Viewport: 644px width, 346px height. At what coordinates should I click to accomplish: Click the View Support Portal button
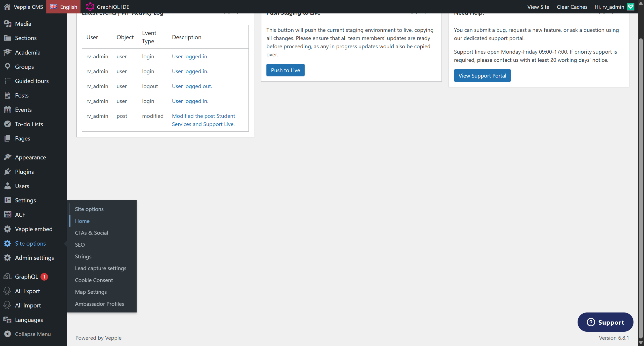pyautogui.click(x=482, y=75)
